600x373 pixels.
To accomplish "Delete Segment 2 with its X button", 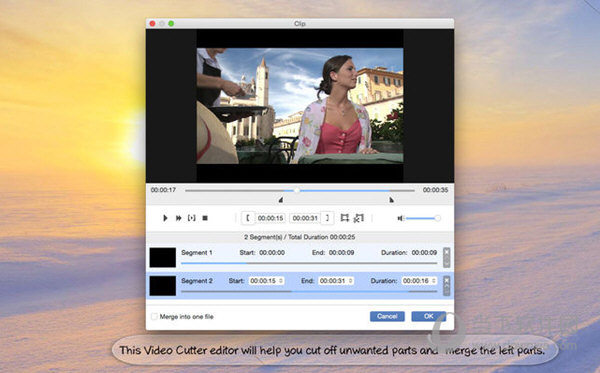I will point(446,280).
